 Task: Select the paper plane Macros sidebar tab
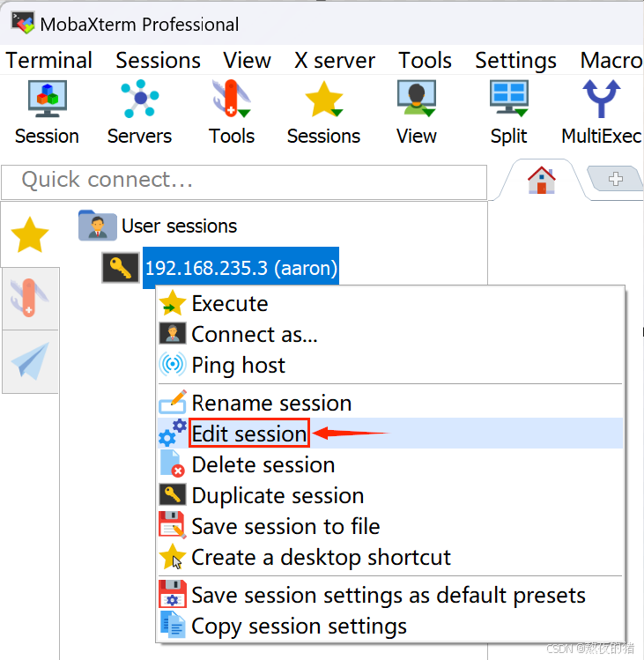click(30, 361)
